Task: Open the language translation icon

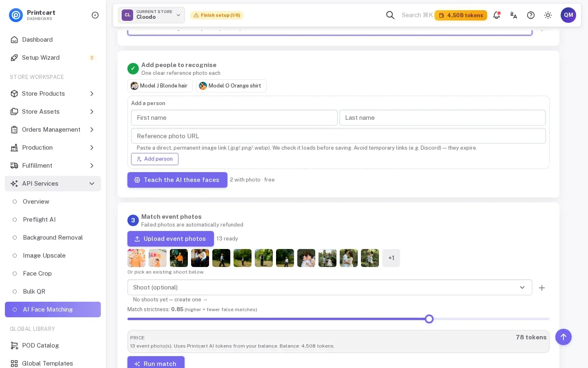Action: pyautogui.click(x=514, y=15)
